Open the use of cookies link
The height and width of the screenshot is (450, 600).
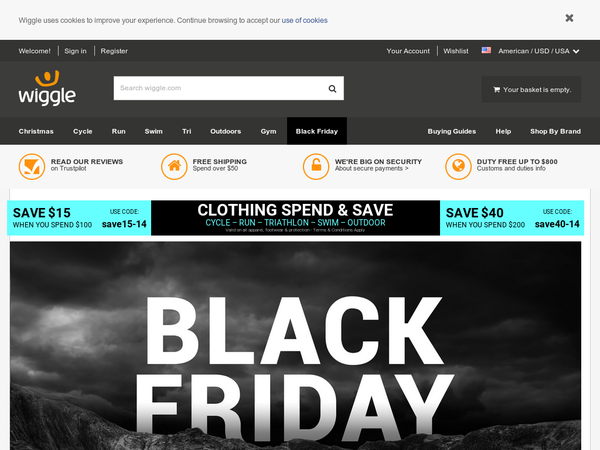coord(305,20)
